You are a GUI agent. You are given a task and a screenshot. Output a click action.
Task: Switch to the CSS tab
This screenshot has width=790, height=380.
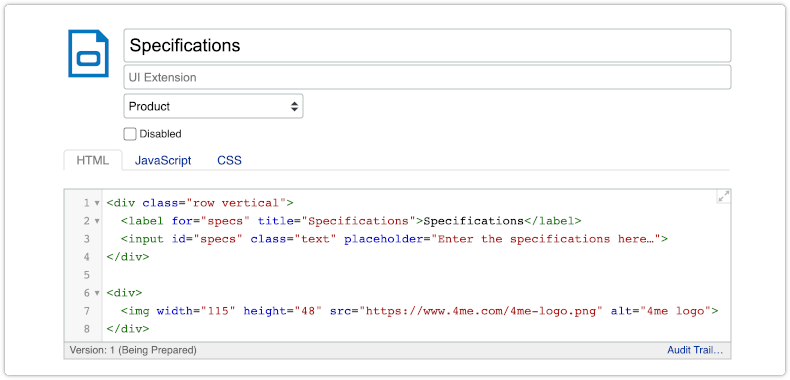[229, 161]
